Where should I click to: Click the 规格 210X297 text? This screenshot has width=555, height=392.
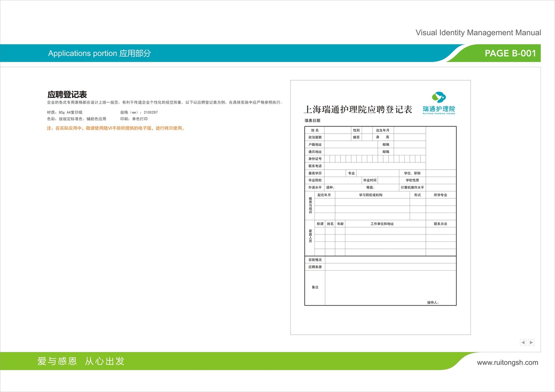coord(139,112)
